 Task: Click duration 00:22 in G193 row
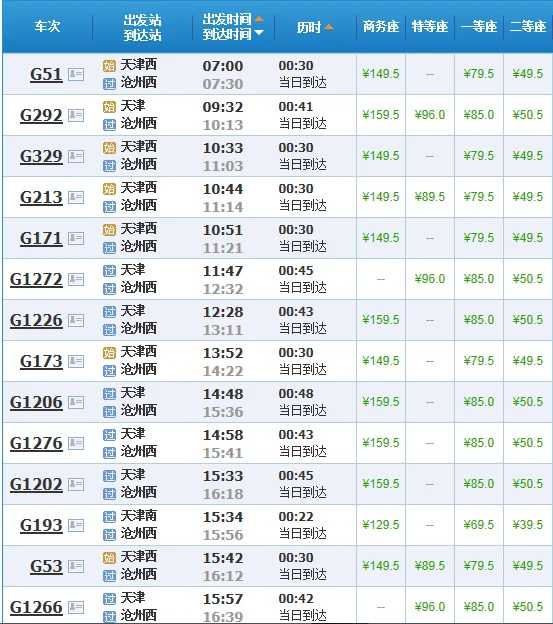[x=296, y=517]
